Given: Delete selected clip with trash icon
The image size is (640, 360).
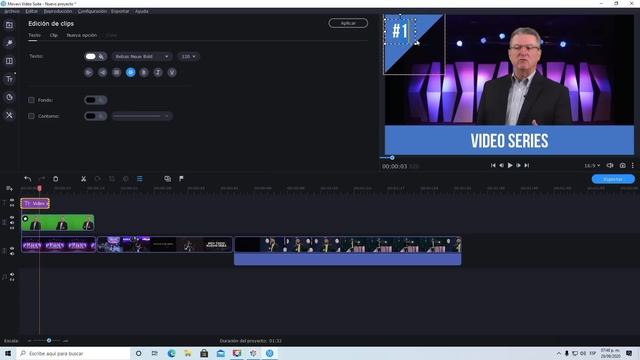Looking at the screenshot, I should (x=56, y=179).
